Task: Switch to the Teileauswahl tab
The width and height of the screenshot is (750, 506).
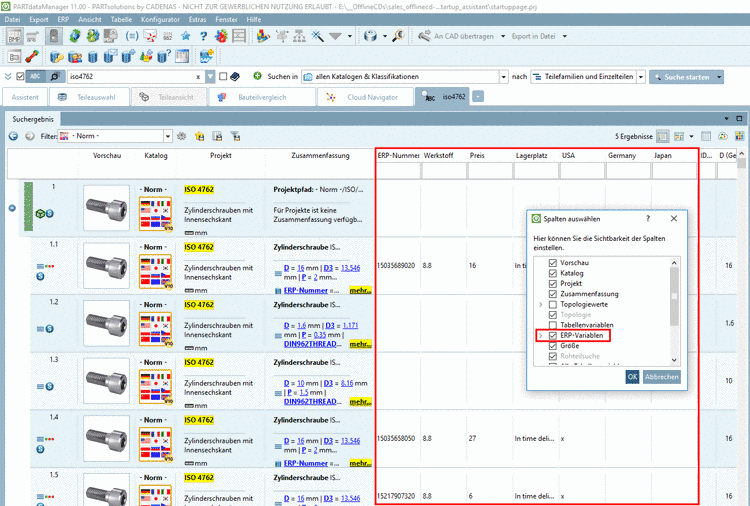Action: [x=89, y=97]
